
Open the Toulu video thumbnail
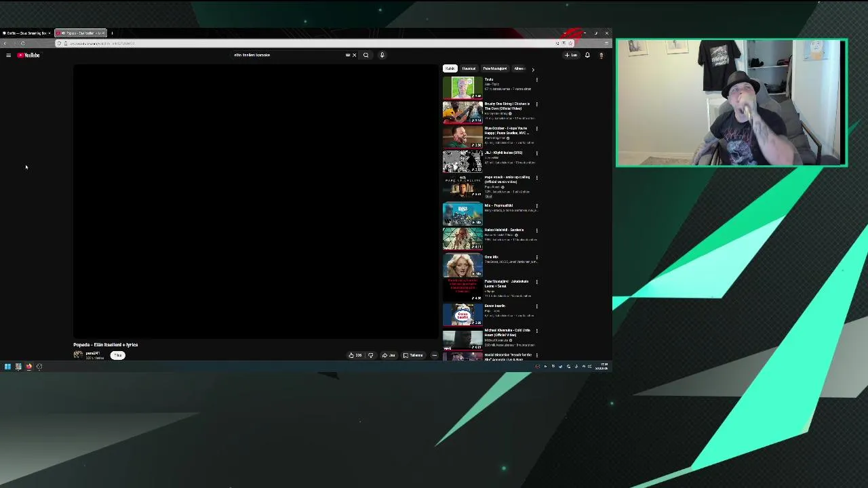click(462, 87)
